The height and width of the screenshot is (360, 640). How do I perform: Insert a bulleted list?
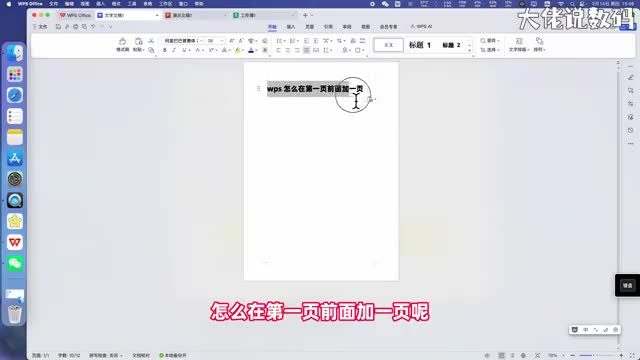[279, 41]
